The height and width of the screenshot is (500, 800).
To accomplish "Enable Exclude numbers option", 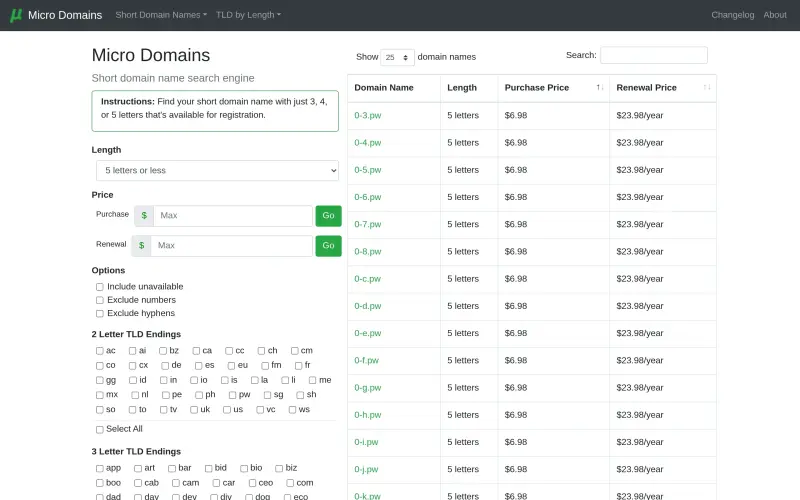I will point(99,301).
